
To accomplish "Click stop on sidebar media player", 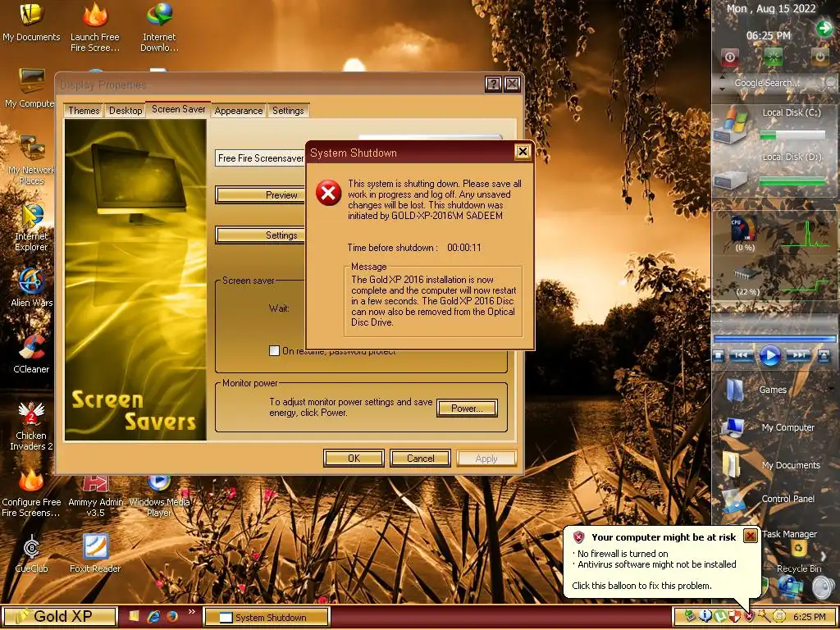I will pos(719,355).
